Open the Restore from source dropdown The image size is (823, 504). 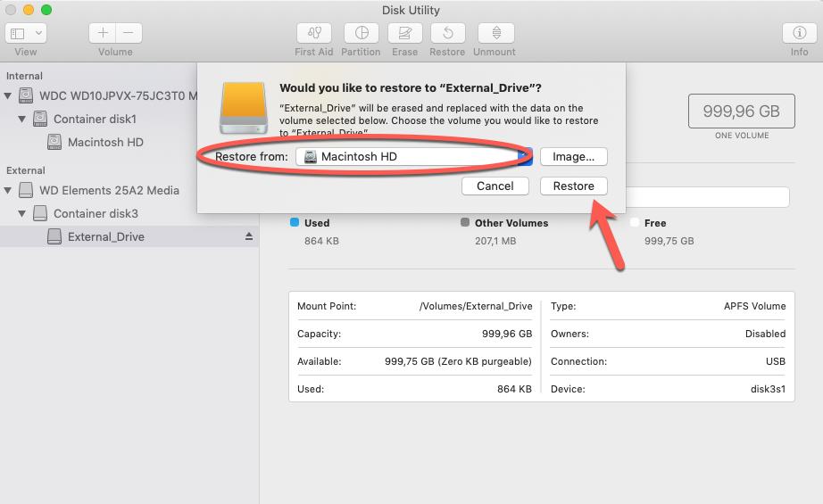(414, 156)
